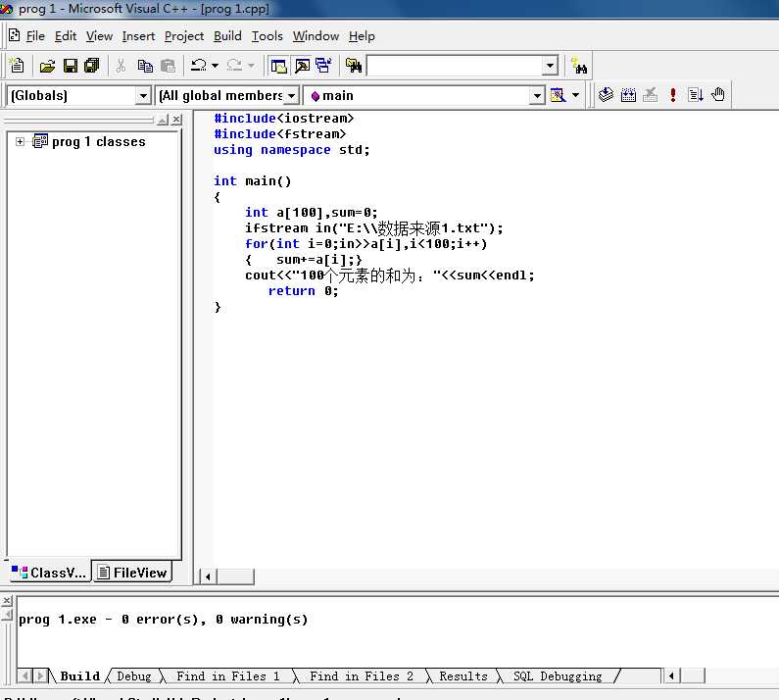Screen dimensions: 779x700
Task: Open the Find combo box dropdown arrow
Action: tap(550, 66)
